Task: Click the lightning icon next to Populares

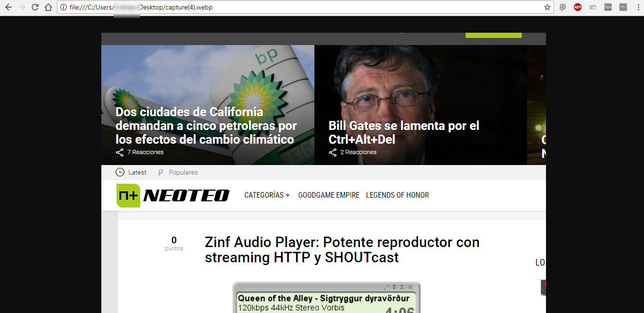Action: tap(161, 172)
